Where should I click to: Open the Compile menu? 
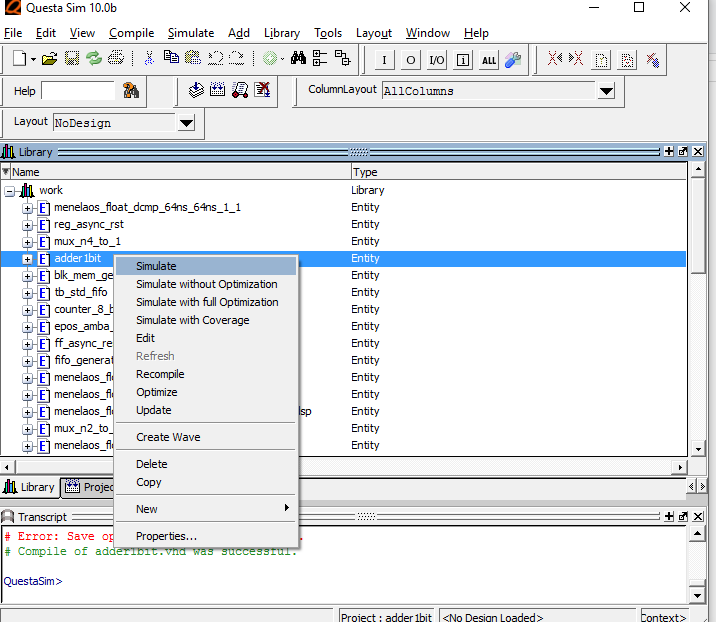[x=132, y=33]
